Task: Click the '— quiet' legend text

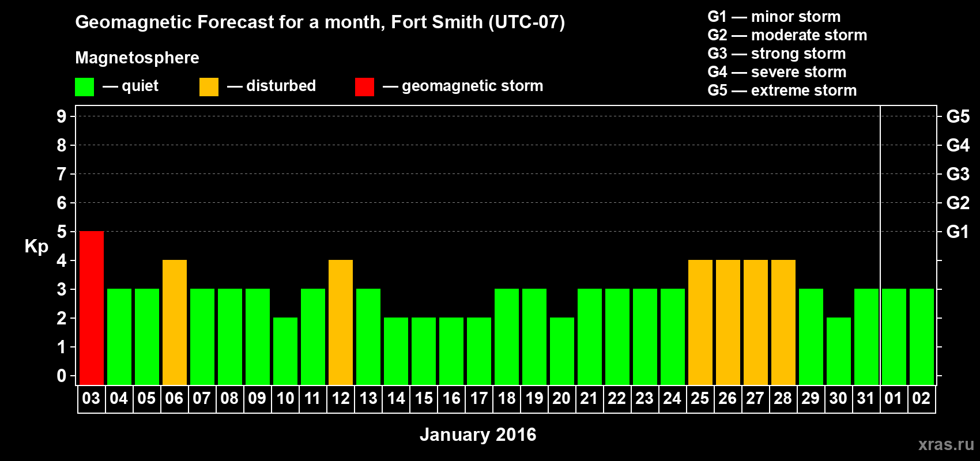Action: point(130,86)
